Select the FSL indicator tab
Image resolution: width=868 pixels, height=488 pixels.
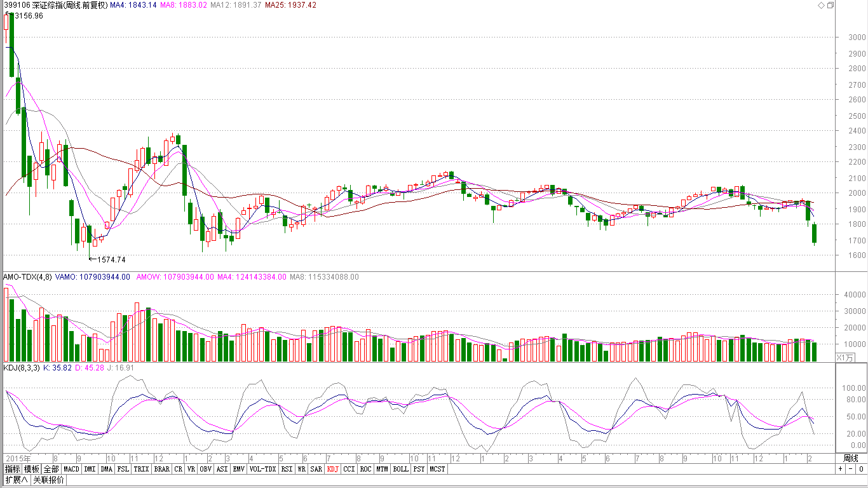tap(123, 469)
